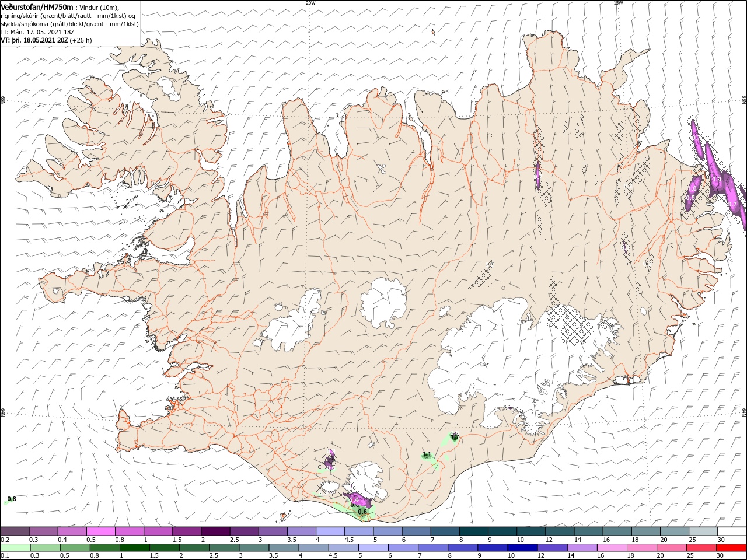
Task: Click the 0.6 precipitation value near southern glacier
Action: pos(362,512)
